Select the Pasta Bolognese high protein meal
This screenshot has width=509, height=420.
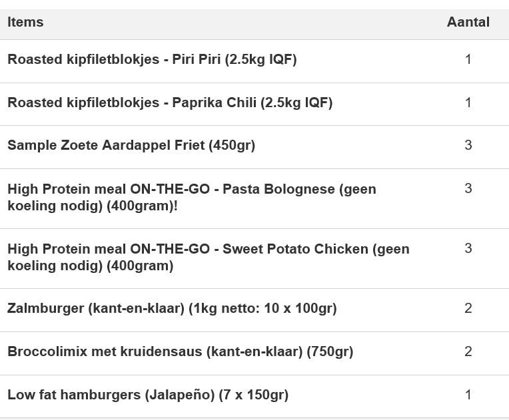(191, 197)
